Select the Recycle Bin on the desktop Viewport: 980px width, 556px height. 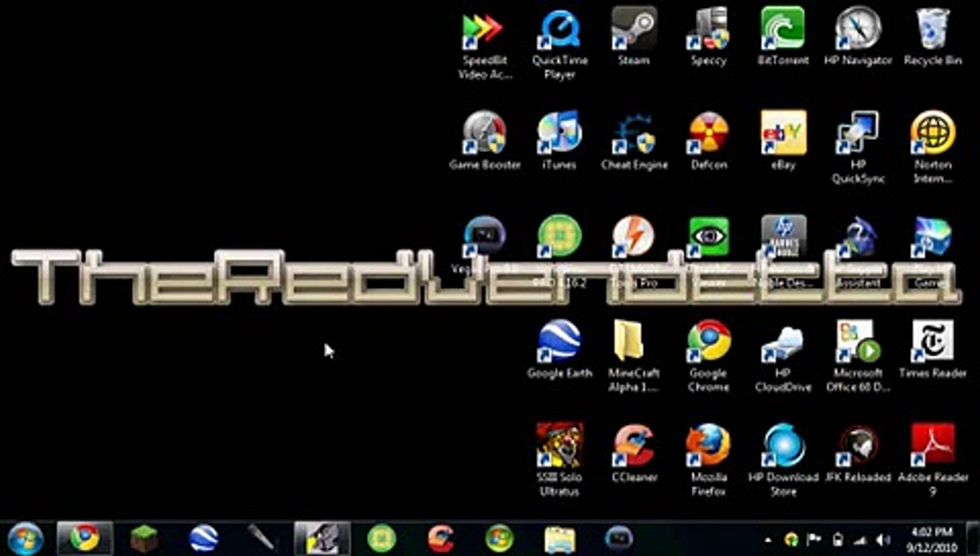point(933,37)
